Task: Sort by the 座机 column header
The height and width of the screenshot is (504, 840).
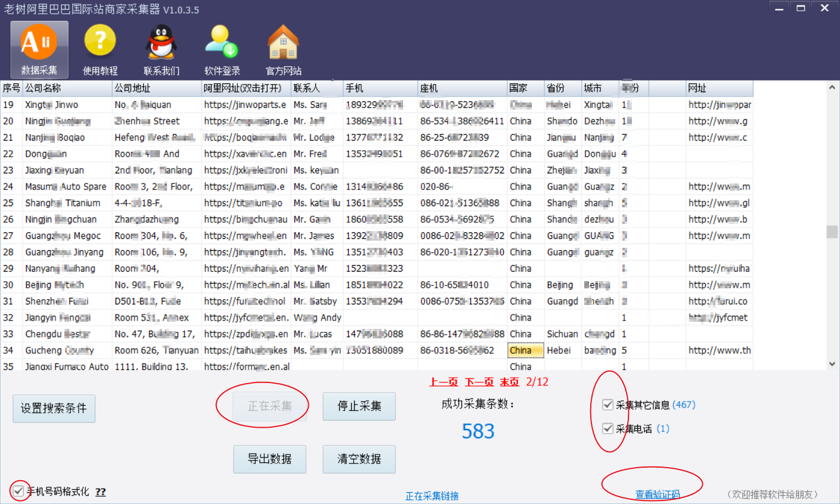Action: (463, 88)
